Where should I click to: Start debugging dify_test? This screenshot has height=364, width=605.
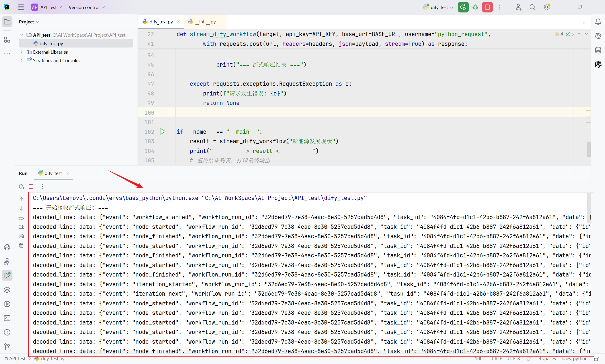(x=475, y=7)
